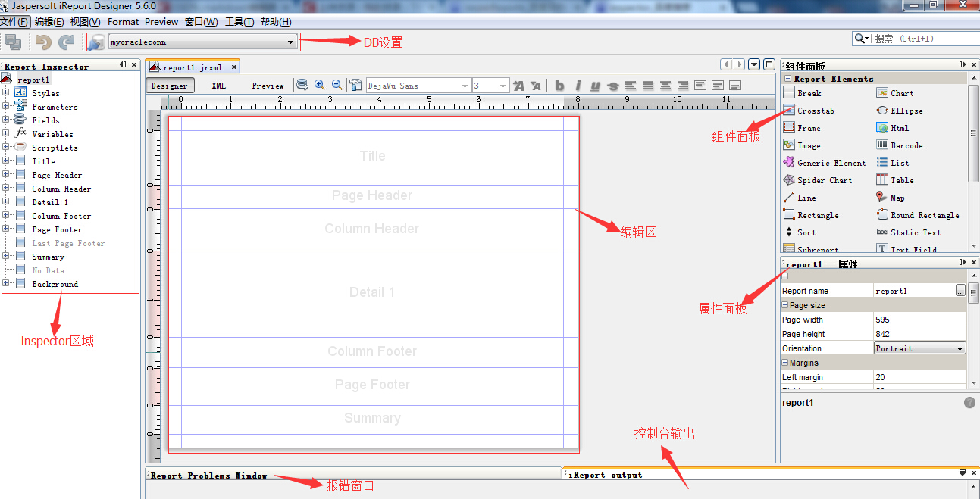Select the Image element in palette
Screen dimensions: 980x499
click(x=802, y=145)
